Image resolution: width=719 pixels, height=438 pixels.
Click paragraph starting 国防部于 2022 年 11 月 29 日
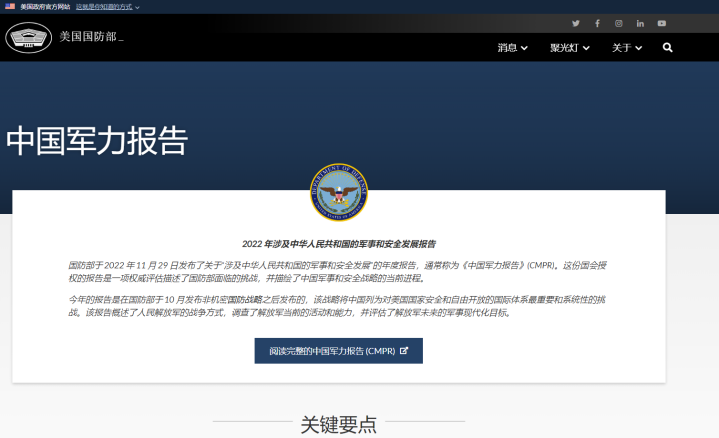point(337,272)
